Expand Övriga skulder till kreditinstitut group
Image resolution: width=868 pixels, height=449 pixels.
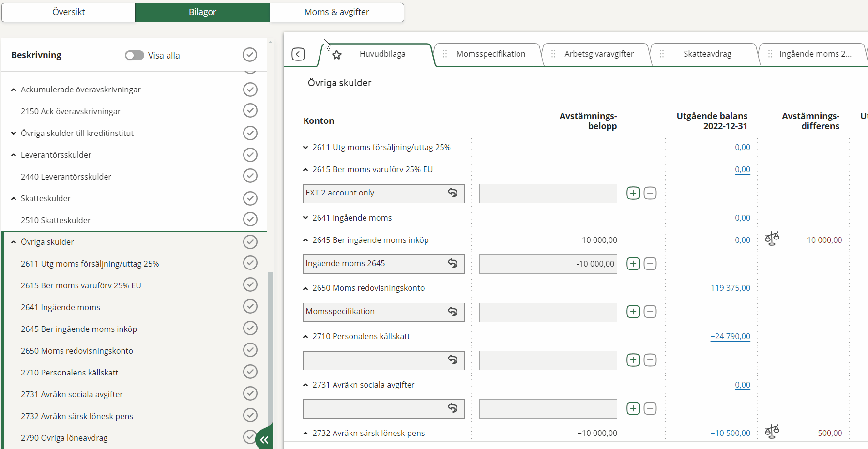(14, 133)
